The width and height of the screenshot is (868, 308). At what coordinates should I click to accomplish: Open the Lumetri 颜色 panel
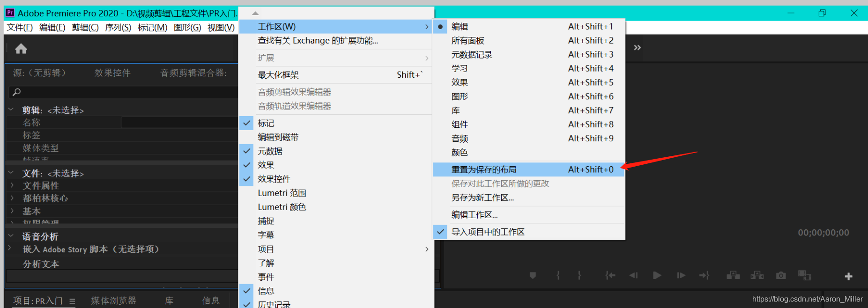coord(335,207)
